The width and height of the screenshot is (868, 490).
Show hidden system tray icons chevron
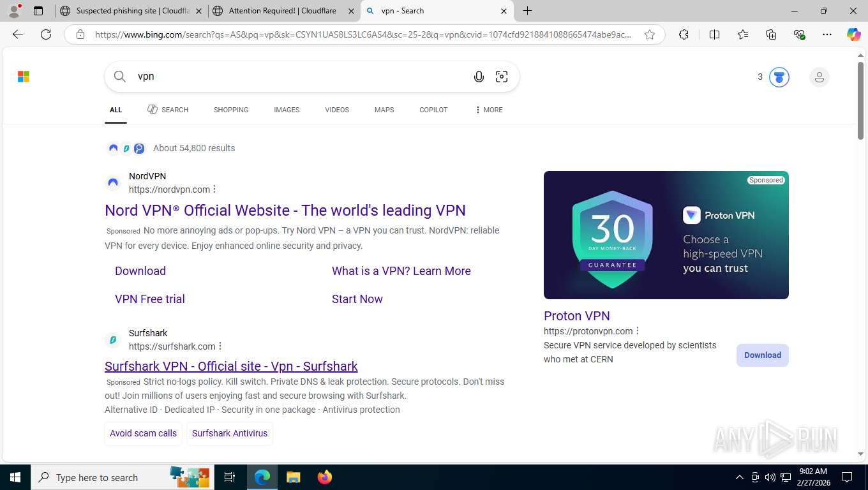tap(740, 477)
